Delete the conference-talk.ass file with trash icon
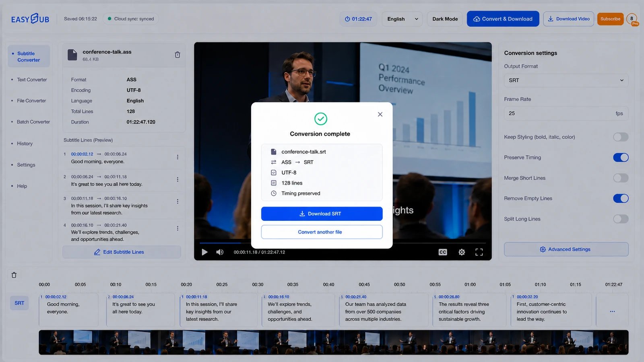This screenshot has width=644, height=362. point(178,55)
